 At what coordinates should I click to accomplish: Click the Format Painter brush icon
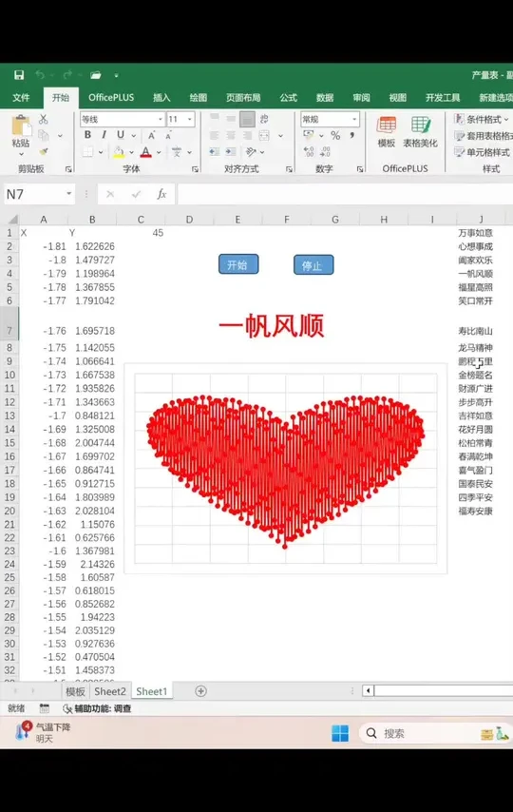point(44,151)
